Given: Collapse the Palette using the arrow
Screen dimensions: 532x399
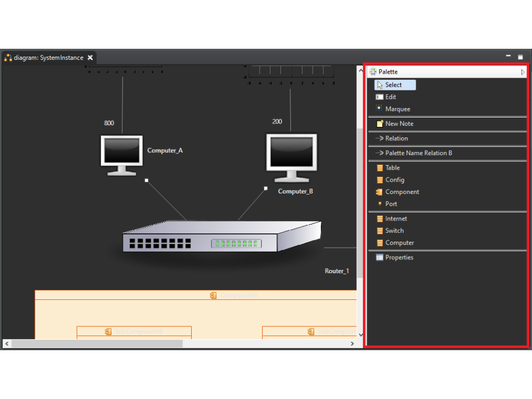Looking at the screenshot, I should click(x=523, y=72).
